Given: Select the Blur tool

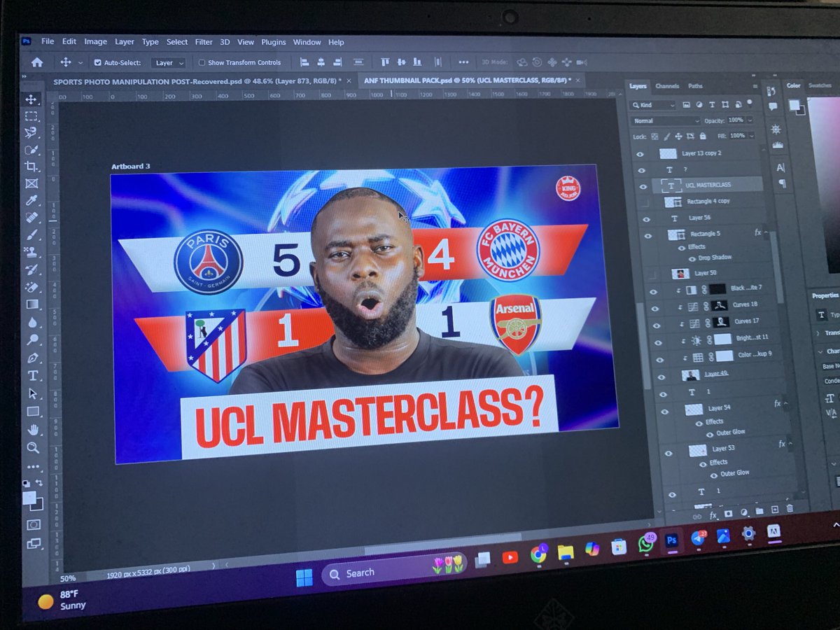Looking at the screenshot, I should (32, 322).
